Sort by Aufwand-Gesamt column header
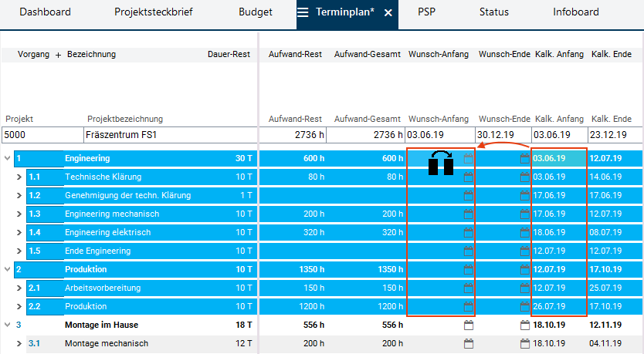The height and width of the screenshot is (354, 644). pos(368,55)
